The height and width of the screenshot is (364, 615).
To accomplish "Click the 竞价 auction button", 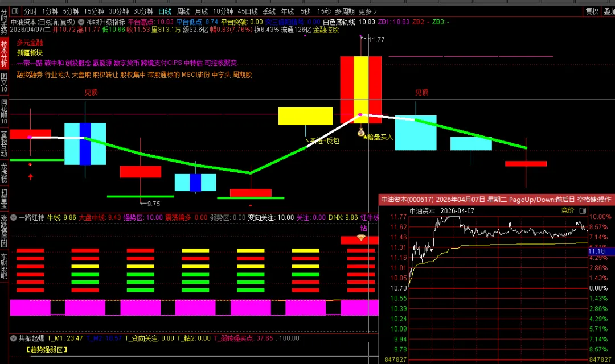I will (x=568, y=210).
